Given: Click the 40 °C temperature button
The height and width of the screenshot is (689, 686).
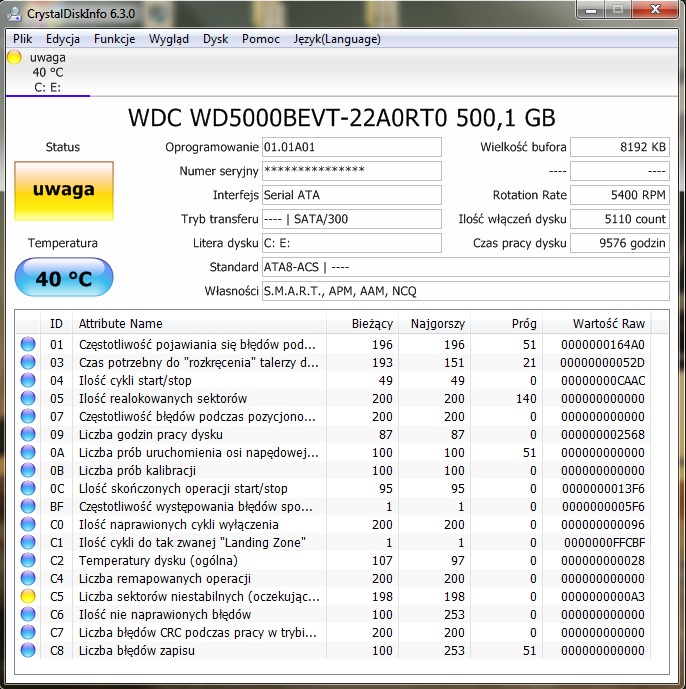Looking at the screenshot, I should (x=64, y=277).
